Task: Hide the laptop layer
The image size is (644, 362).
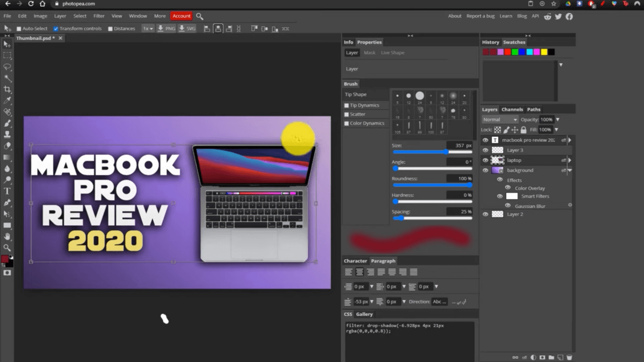Action: [x=485, y=160]
